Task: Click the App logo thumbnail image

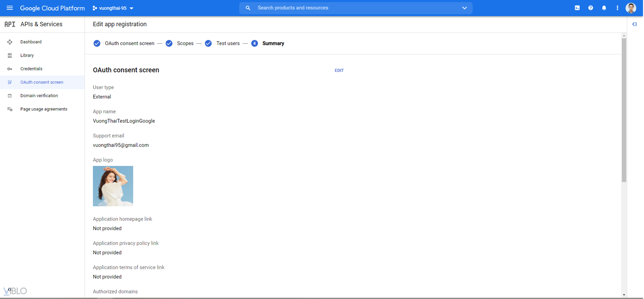Action: [x=113, y=186]
